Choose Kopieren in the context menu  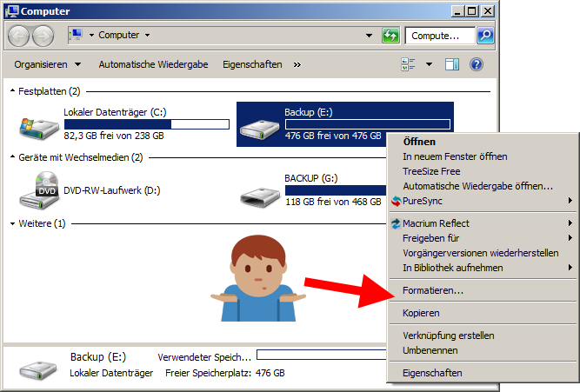coord(483,313)
